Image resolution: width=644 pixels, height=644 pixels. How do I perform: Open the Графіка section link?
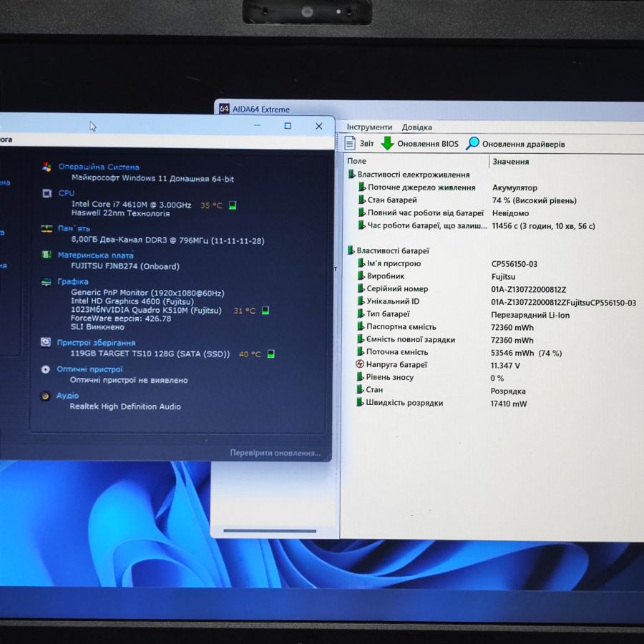pos(73,281)
